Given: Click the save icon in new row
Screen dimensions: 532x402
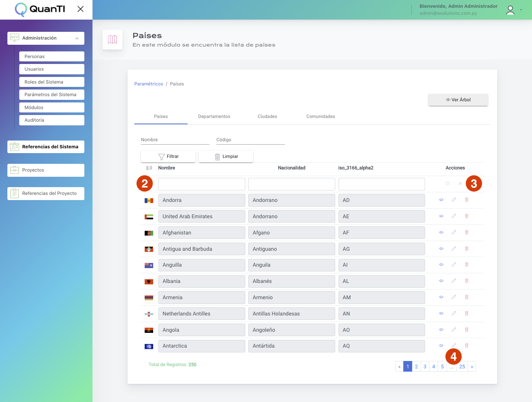Looking at the screenshot, I should pyautogui.click(x=448, y=183).
